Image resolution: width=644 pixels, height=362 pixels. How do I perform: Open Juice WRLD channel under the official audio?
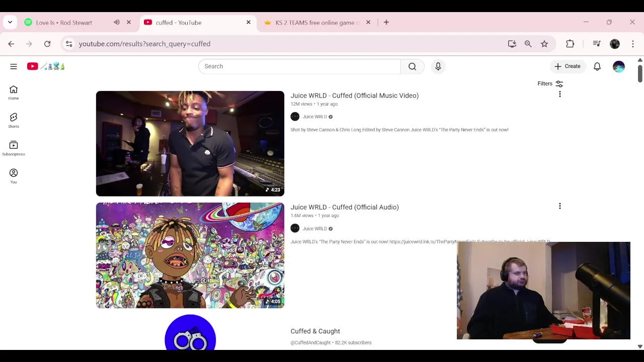pos(314,229)
